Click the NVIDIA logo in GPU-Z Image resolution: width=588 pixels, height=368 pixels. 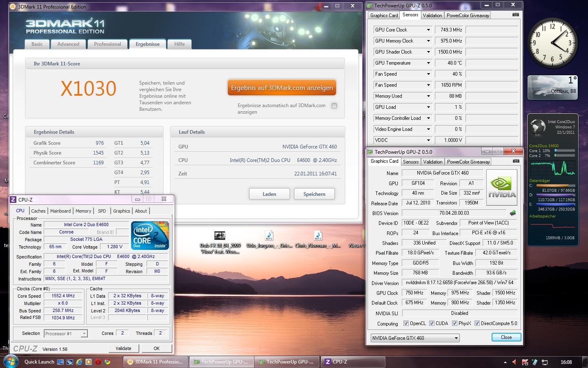tap(502, 188)
